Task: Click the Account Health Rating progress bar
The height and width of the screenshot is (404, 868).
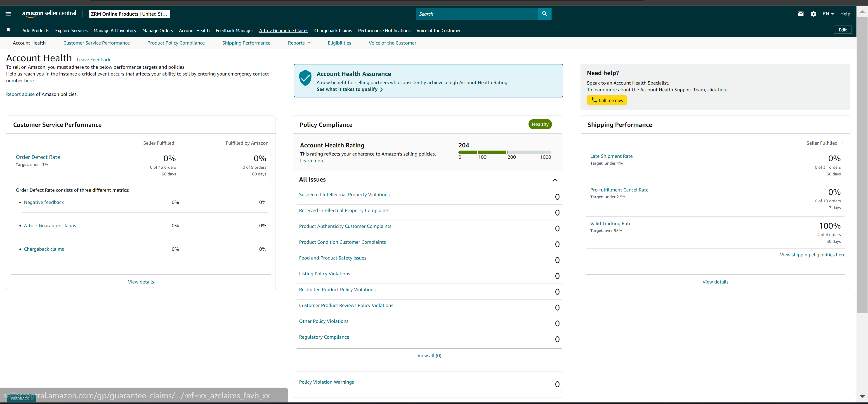Action: click(x=505, y=152)
